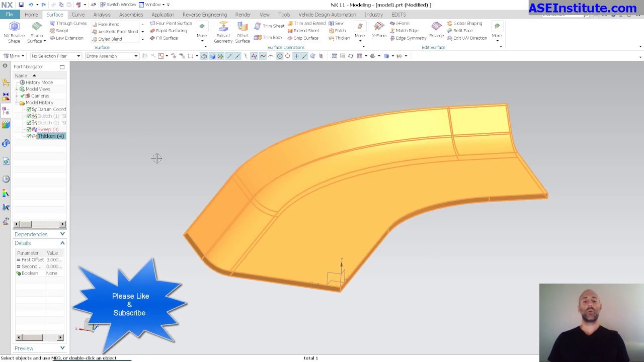Choose the Patch command
644x362 pixels.
click(337, 31)
